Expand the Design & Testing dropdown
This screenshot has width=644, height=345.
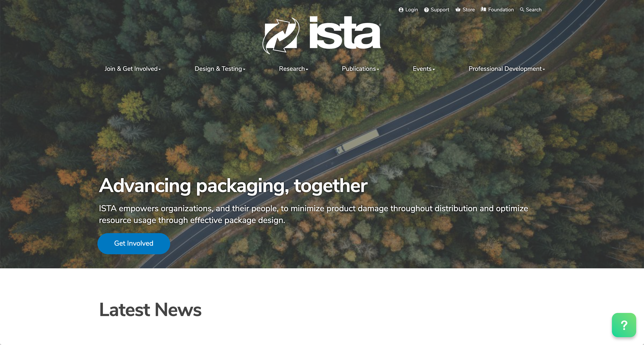[x=220, y=69]
